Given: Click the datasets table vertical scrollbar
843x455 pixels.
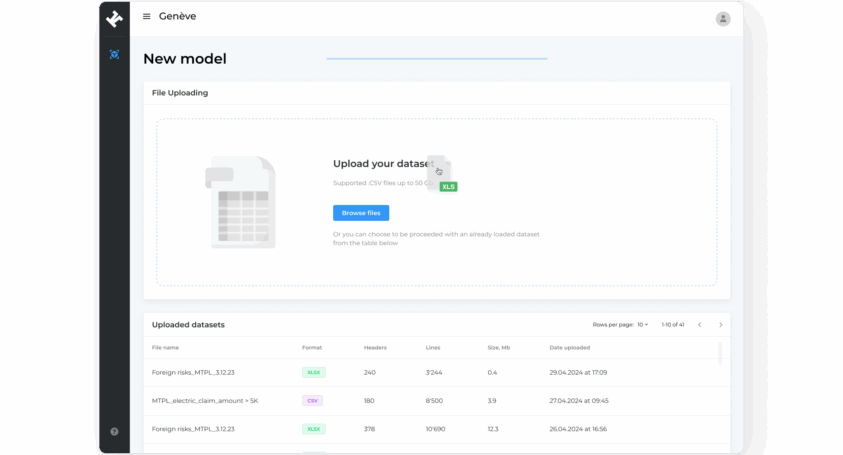Looking at the screenshot, I should [x=720, y=354].
